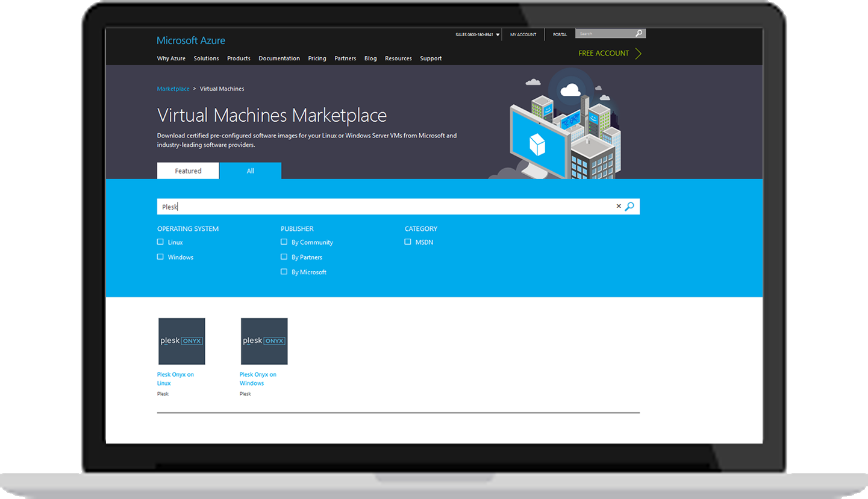Toggle the By Microsoft publisher checkbox
This screenshot has height=499, width=868.
coord(284,272)
